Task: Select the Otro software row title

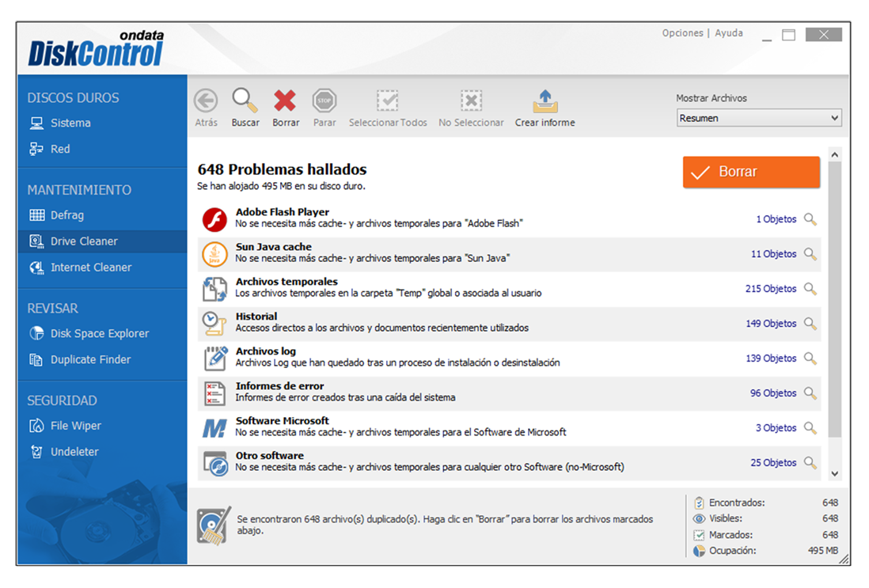Action: click(269, 456)
